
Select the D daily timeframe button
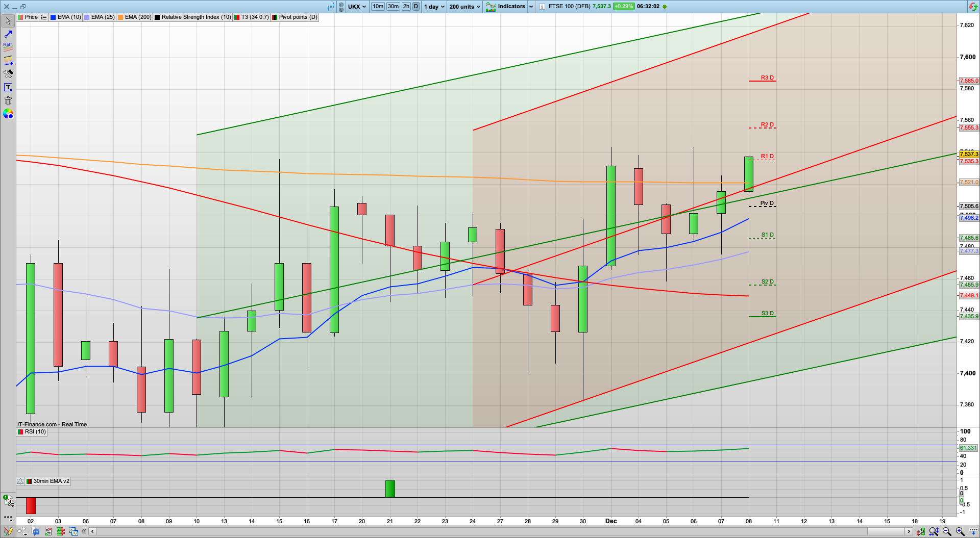[416, 7]
